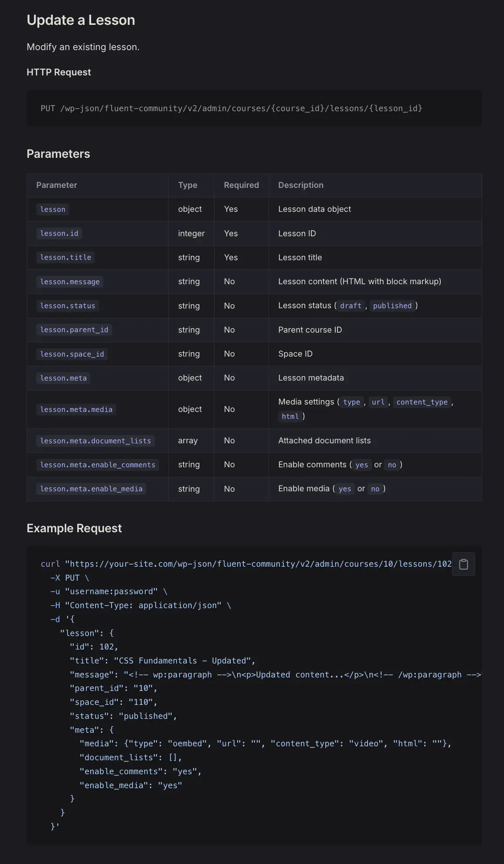Screen dimensions: 504x864
Task: Click the "Modify an existing lesson." text
Action: [83, 47]
